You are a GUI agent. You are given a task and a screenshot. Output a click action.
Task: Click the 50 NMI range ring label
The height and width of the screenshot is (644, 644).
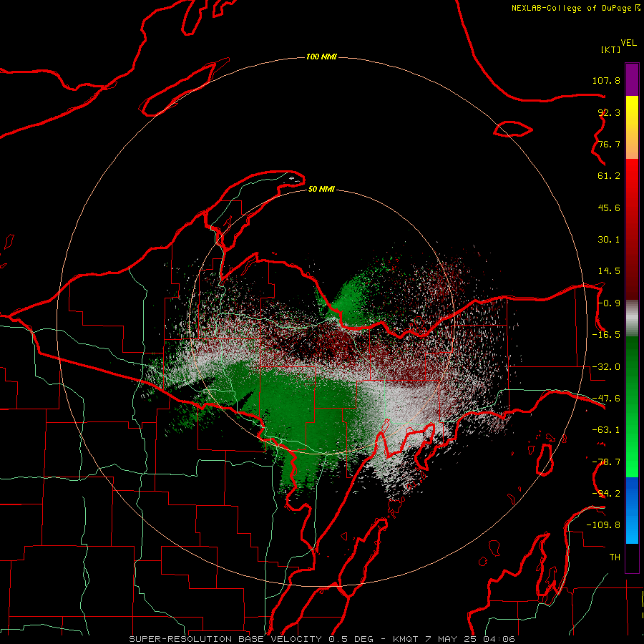[x=321, y=189]
